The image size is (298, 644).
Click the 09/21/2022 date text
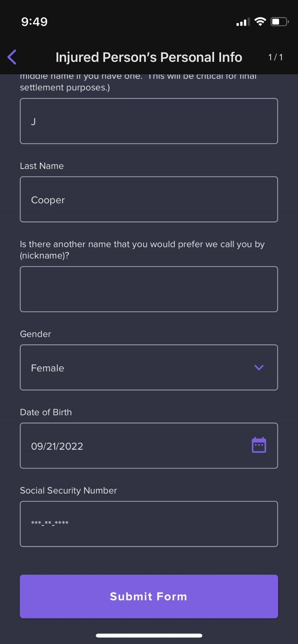click(57, 446)
